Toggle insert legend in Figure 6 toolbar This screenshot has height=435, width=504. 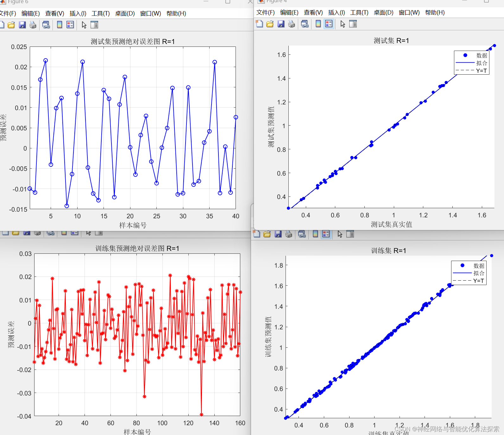point(70,25)
